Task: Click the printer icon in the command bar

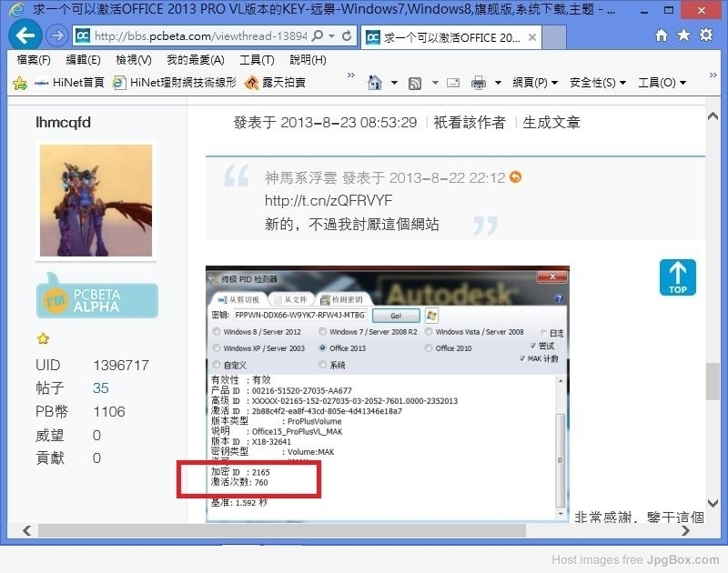Action: [480, 83]
